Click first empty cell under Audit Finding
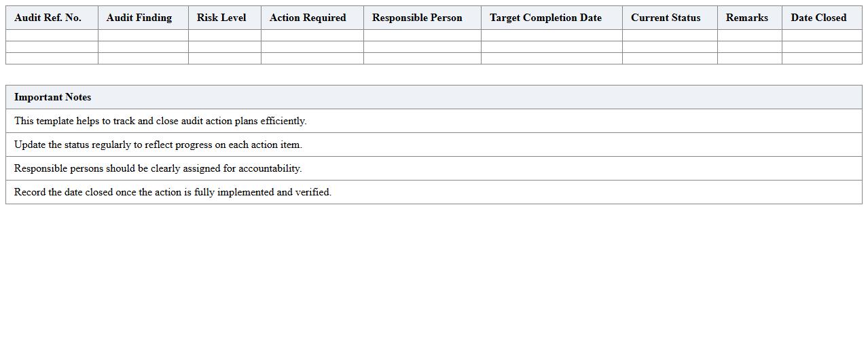Screen dimensions: 868x340 click(x=143, y=35)
